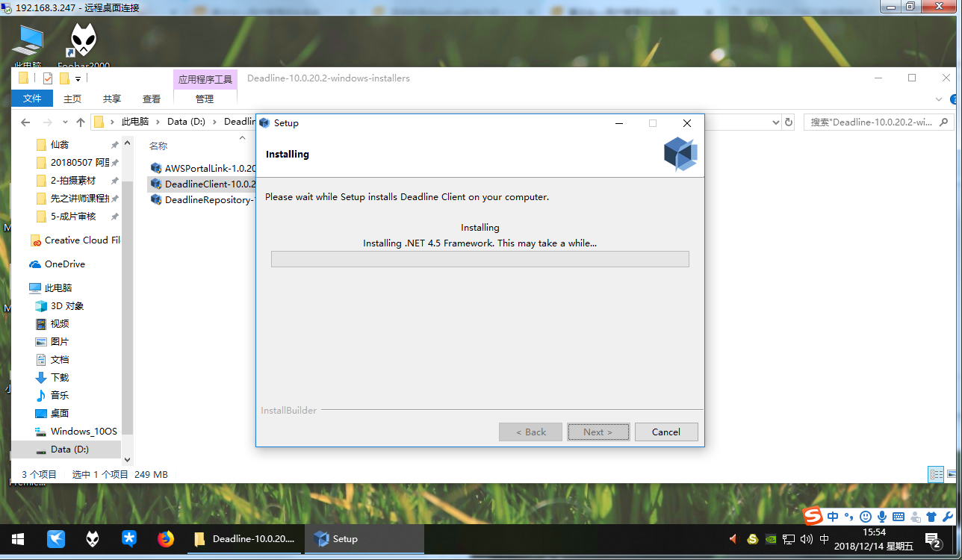Open the 文件 menu tab
The height and width of the screenshot is (560, 962).
tap(32, 99)
